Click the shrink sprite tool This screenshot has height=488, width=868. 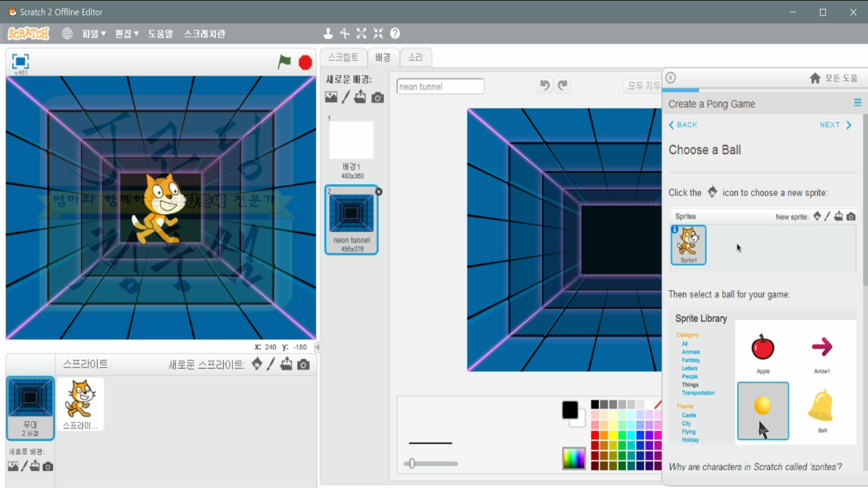378,33
